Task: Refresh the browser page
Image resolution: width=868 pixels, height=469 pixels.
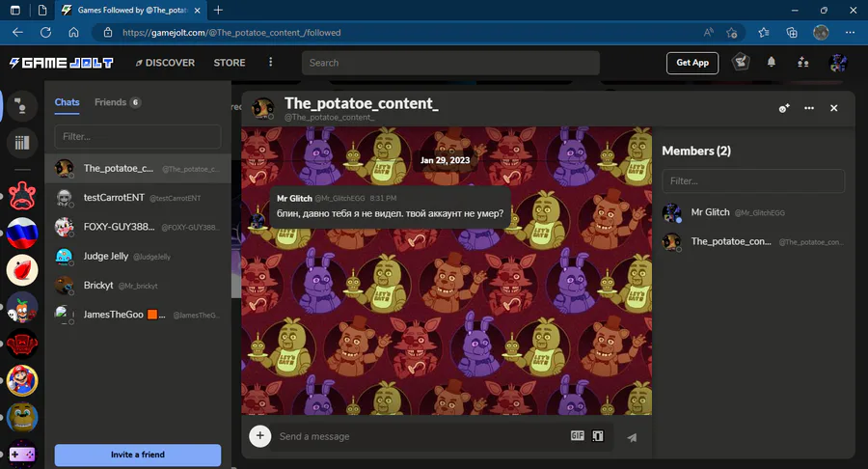Action: click(46, 32)
